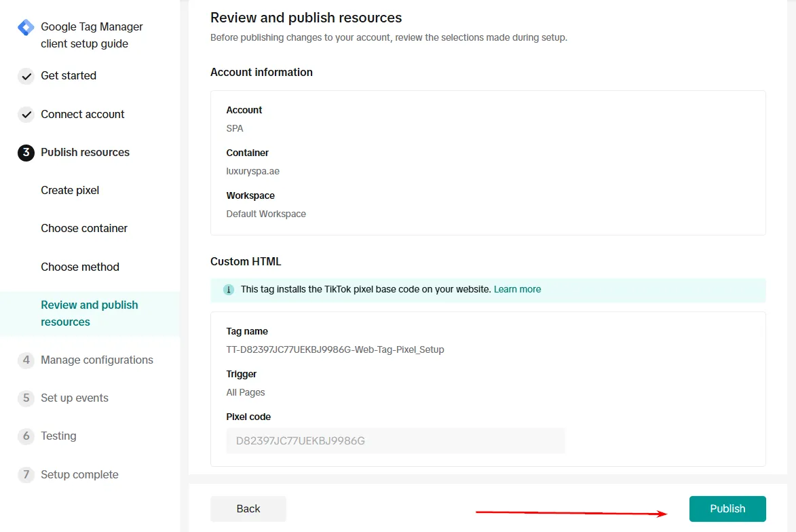
Task: Click the step 4 number badge
Action: click(26, 360)
